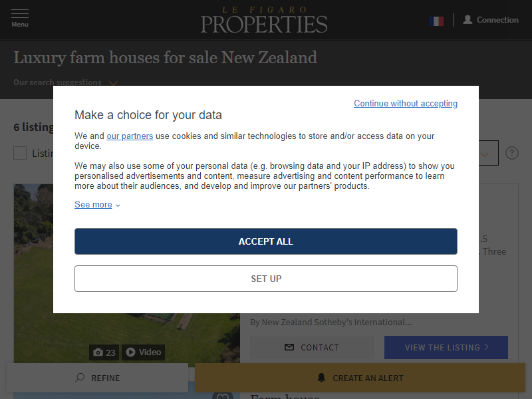Open the our partners link
532x399 pixels.
(130, 136)
